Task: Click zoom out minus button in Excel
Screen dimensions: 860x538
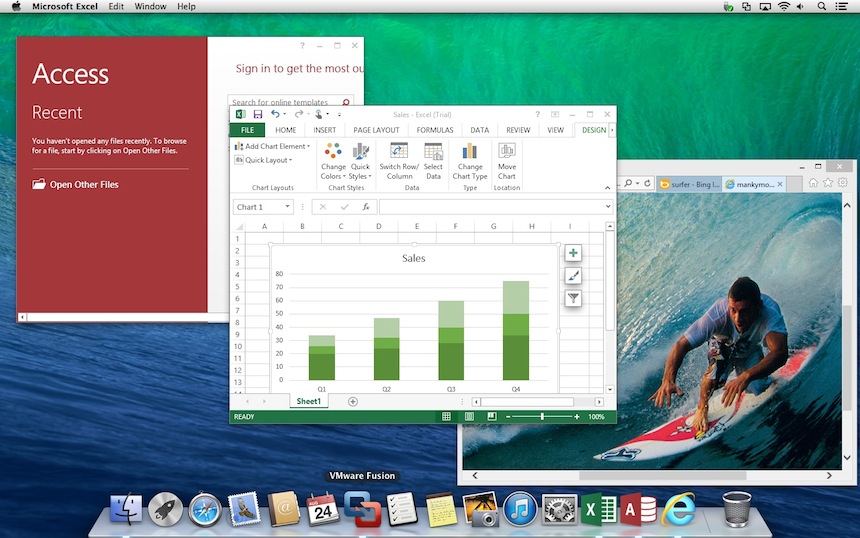Action: tap(508, 417)
